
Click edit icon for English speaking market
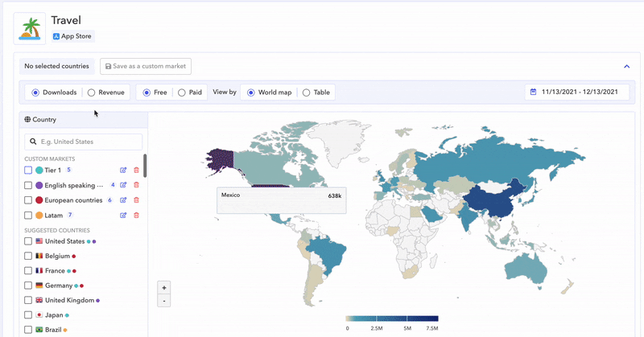click(123, 185)
